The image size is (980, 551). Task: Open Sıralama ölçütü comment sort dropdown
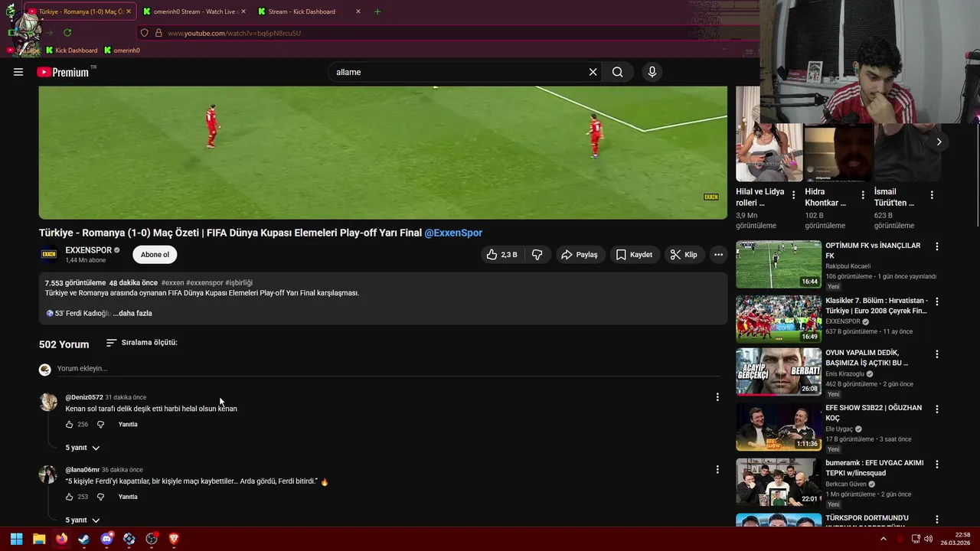point(142,343)
